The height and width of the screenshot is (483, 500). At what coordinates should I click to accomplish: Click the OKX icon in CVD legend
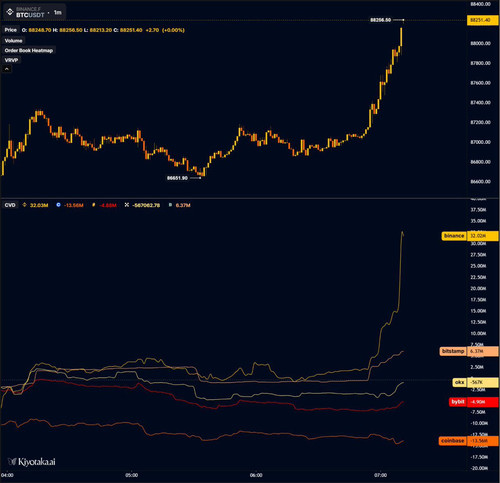tap(127, 205)
